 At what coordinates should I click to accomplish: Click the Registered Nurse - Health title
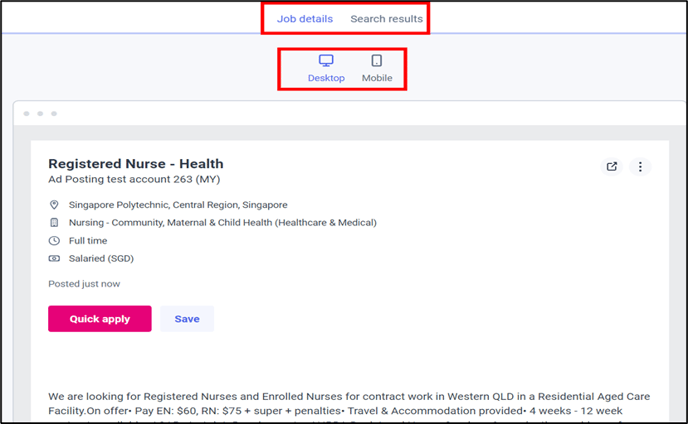136,164
